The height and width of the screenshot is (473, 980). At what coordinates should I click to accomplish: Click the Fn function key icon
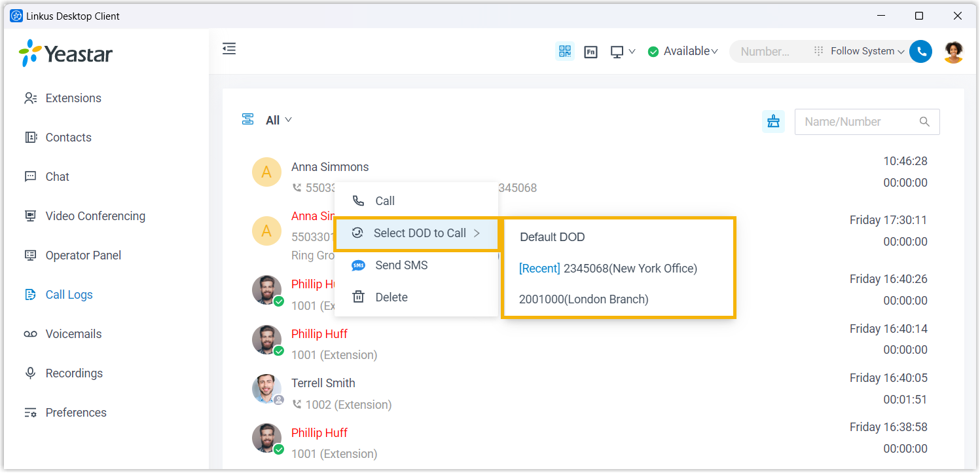[x=591, y=52]
